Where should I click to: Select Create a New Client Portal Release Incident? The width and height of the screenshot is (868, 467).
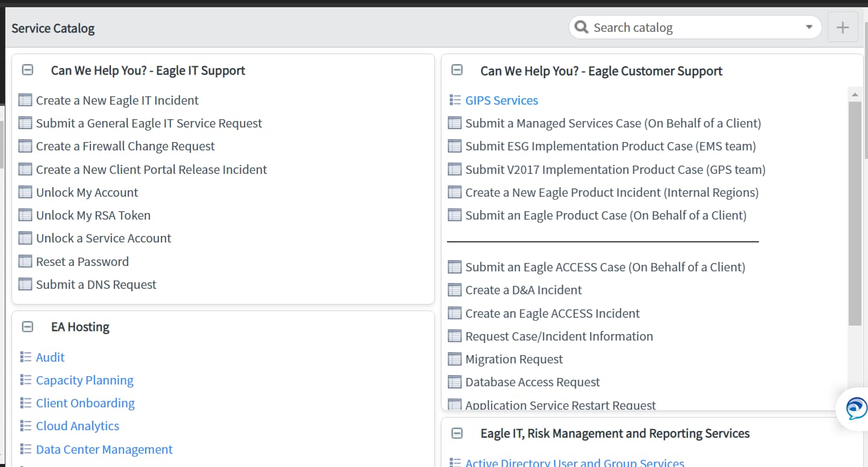[151, 169]
